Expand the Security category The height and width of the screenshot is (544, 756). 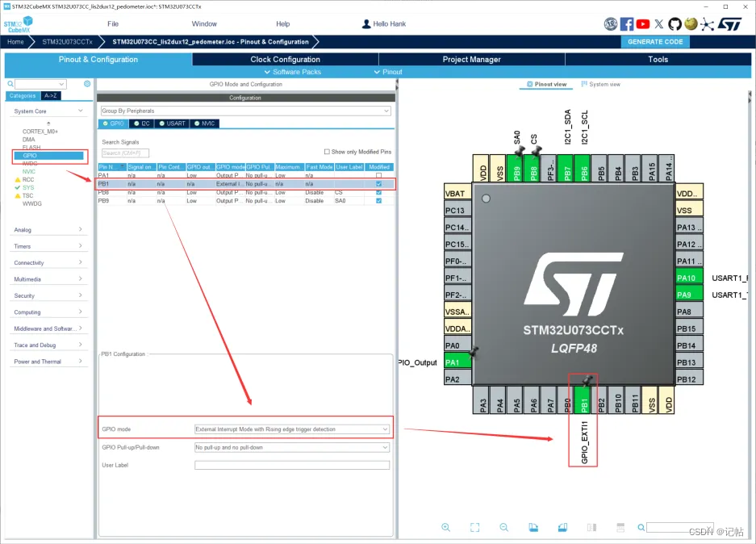[x=80, y=295]
